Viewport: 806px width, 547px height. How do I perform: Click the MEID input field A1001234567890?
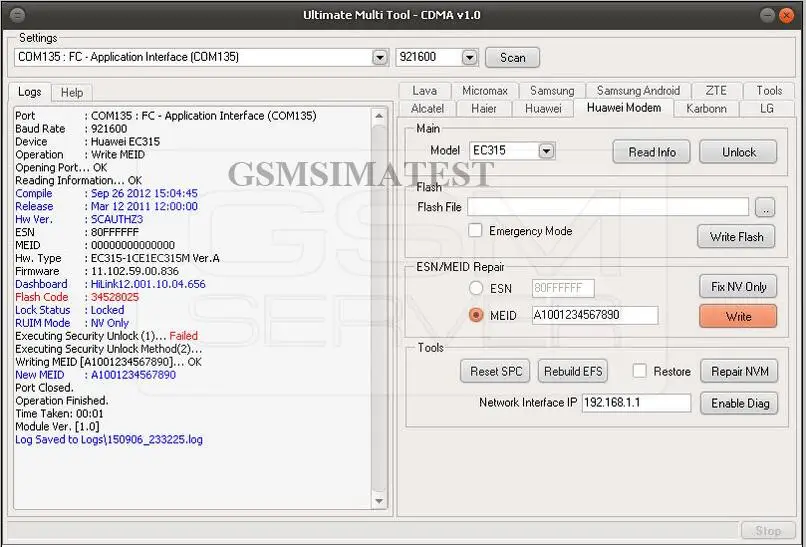(x=595, y=315)
